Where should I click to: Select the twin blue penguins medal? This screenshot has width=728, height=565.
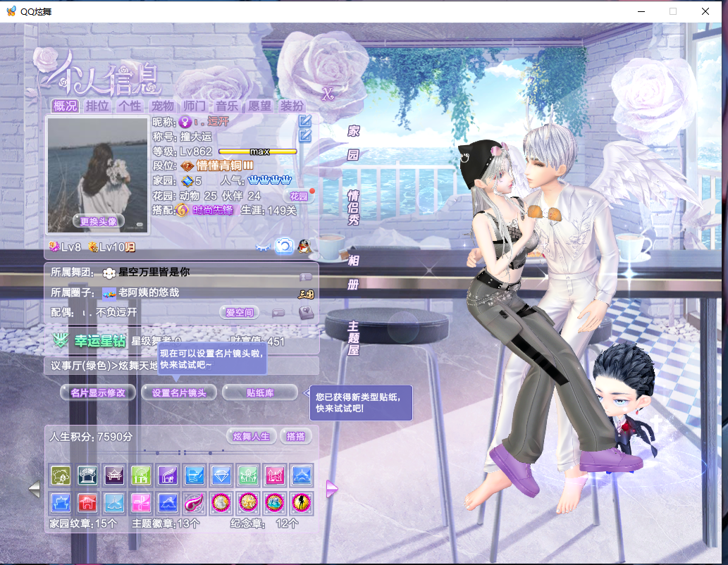pos(275,503)
